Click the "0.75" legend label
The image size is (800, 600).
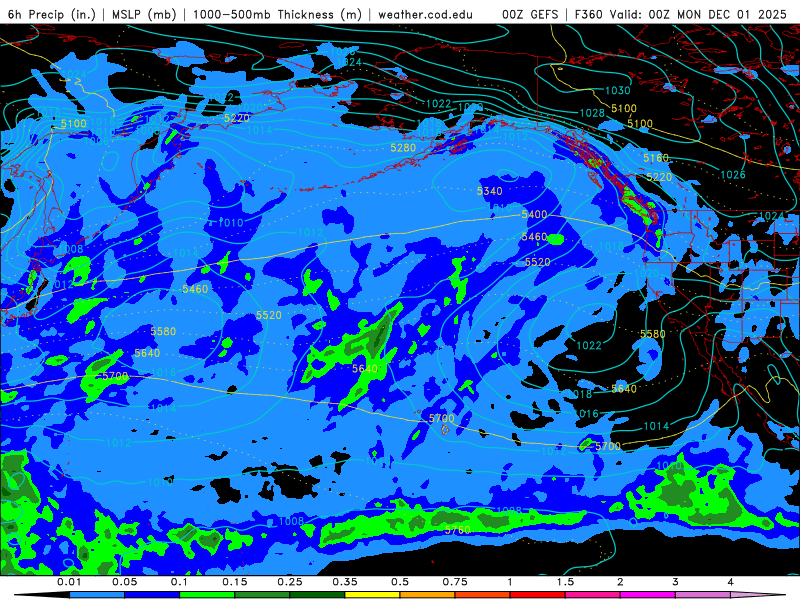455,582
